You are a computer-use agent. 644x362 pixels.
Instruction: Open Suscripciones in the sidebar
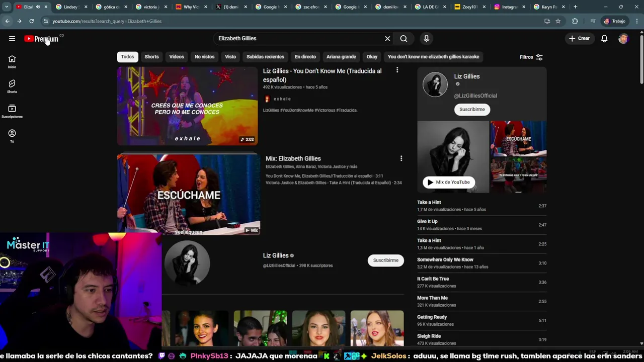12,111
